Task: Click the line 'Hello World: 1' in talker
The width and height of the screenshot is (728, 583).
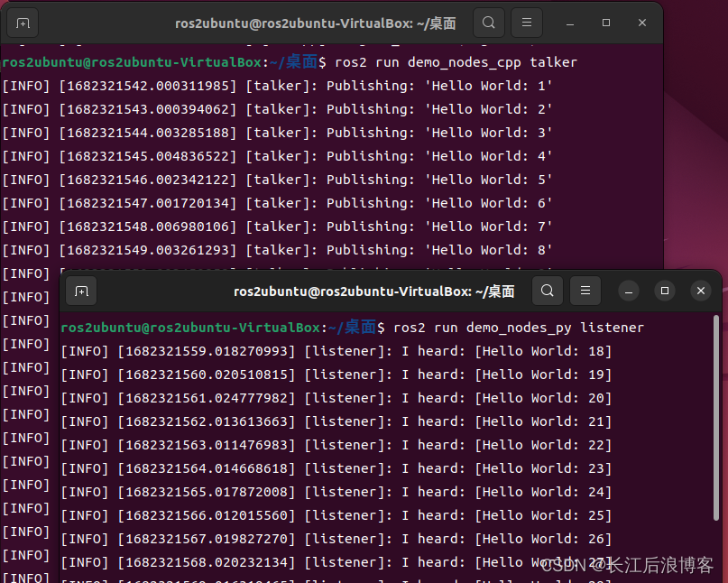Action: (x=277, y=86)
